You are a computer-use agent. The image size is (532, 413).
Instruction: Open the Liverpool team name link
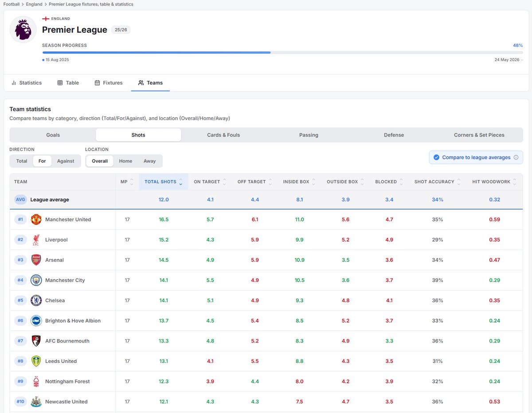tap(56, 240)
